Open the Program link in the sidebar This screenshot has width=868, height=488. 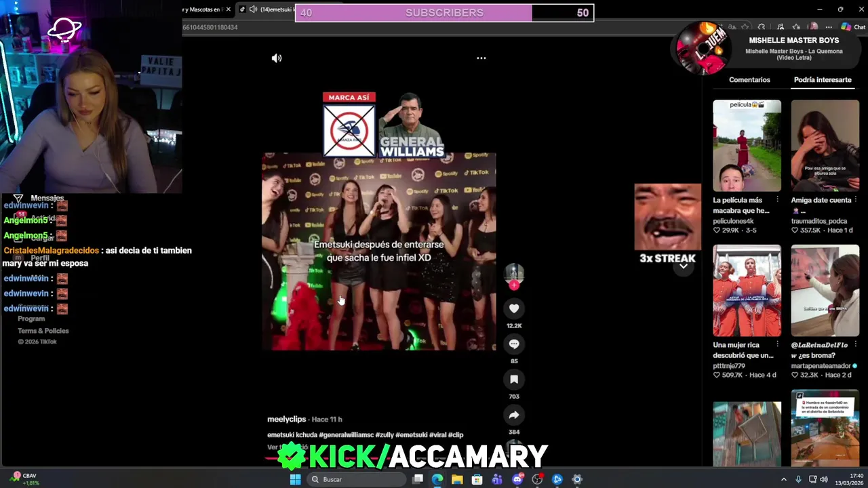pos(31,319)
